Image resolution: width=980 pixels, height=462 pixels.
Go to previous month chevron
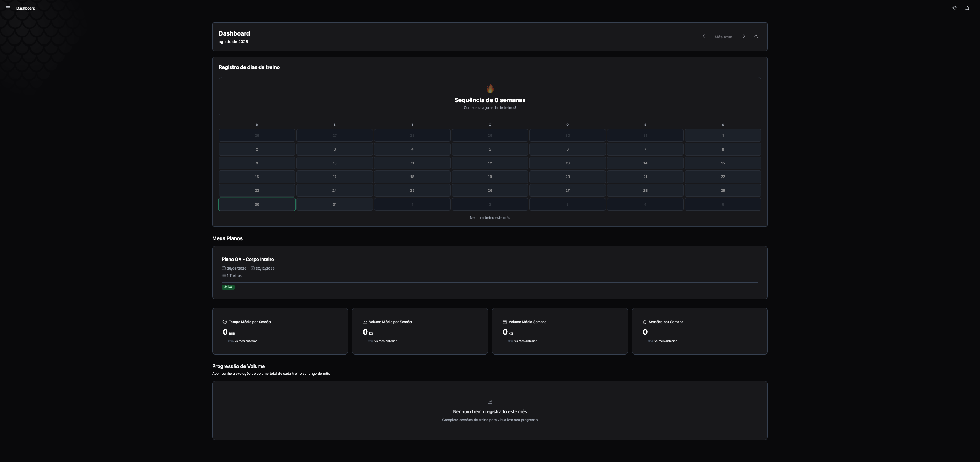(703, 37)
